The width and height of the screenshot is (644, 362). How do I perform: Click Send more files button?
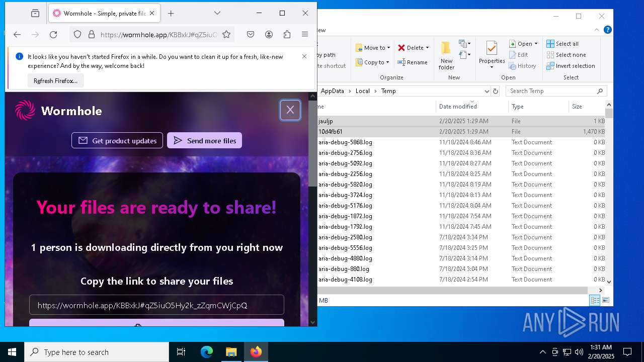[204, 140]
